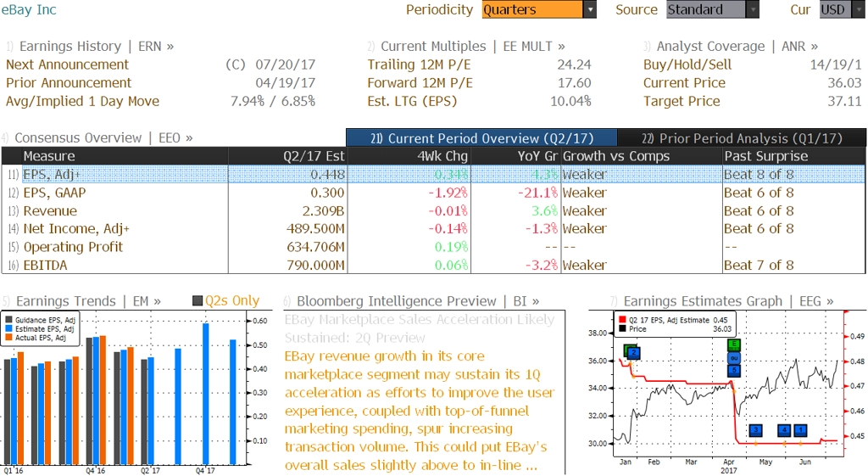The width and height of the screenshot is (868, 476).
Task: Click Est. LTG value 10.04%
Action: 570,102
